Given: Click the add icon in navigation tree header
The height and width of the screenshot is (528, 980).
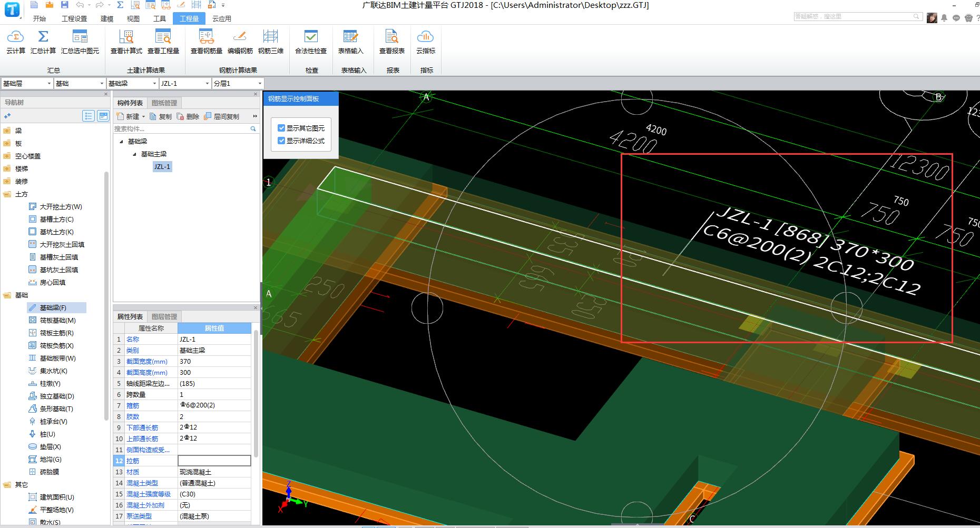Looking at the screenshot, I should [7, 116].
